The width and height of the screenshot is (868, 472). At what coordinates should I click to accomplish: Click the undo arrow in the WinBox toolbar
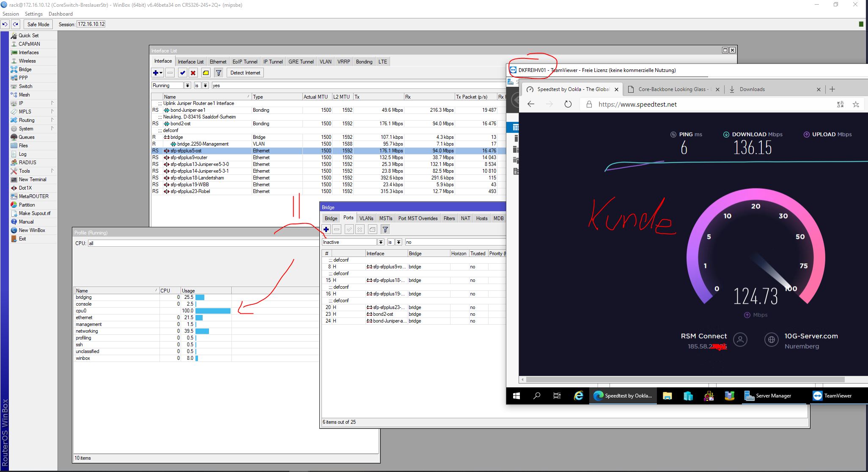point(5,25)
